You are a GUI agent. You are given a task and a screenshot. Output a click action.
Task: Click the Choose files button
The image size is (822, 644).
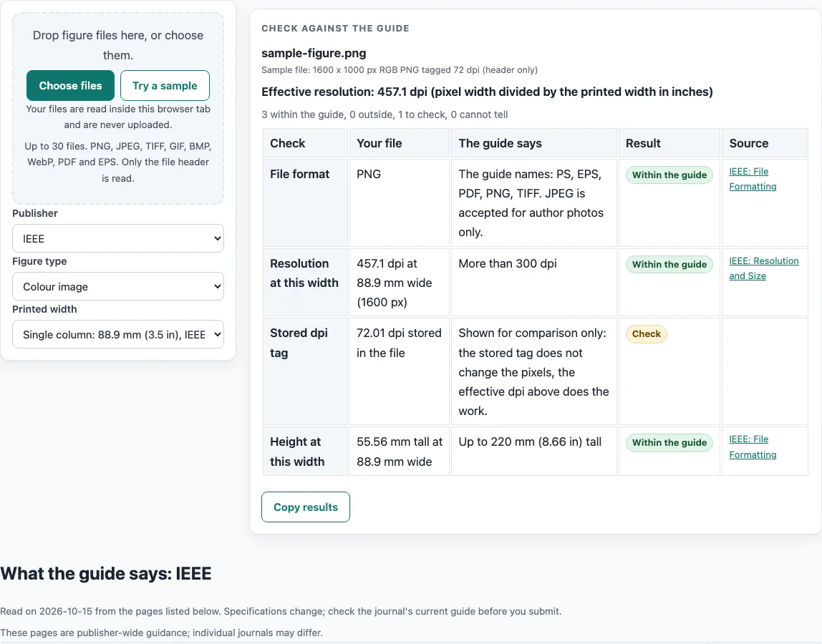click(70, 85)
